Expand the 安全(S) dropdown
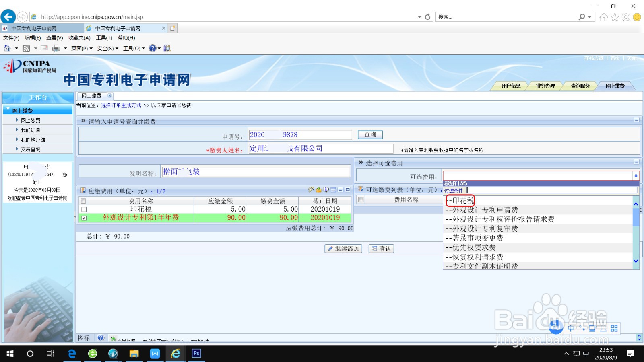 [108, 48]
